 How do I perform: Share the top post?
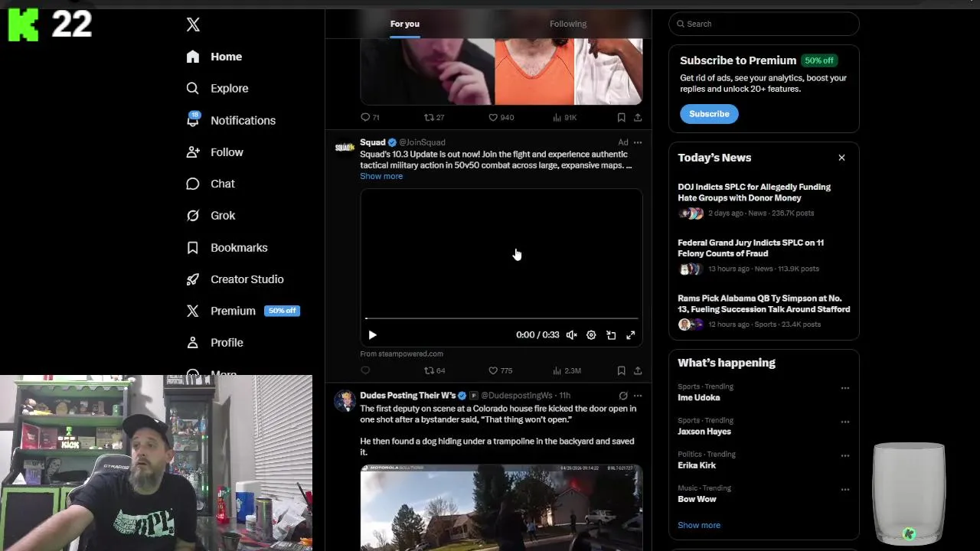(x=638, y=117)
